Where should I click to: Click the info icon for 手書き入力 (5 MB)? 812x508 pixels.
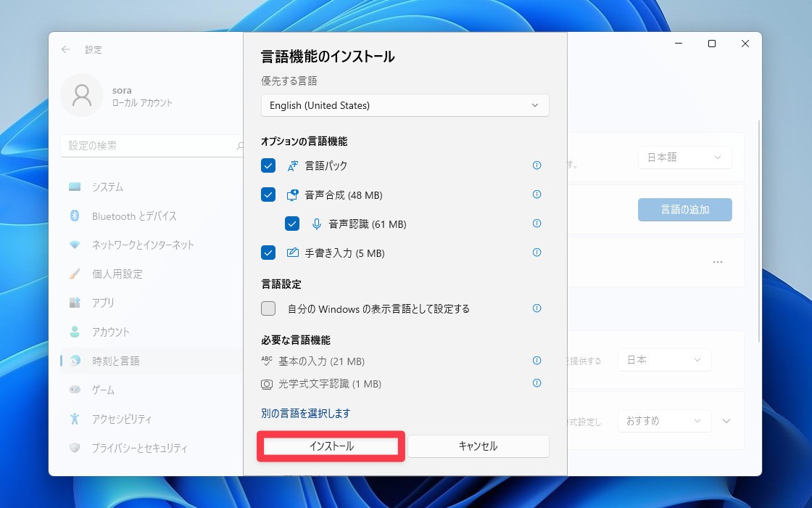click(x=537, y=253)
